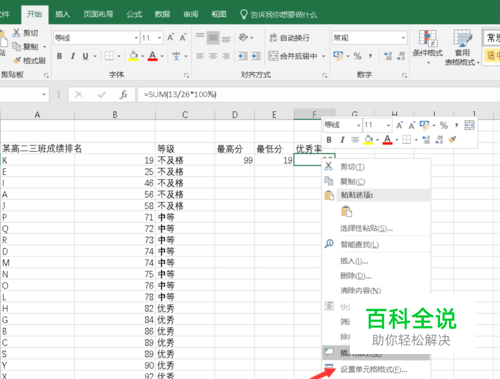Open the number format dropdown showing 常规
The height and width of the screenshot is (379, 500).
coord(403,38)
